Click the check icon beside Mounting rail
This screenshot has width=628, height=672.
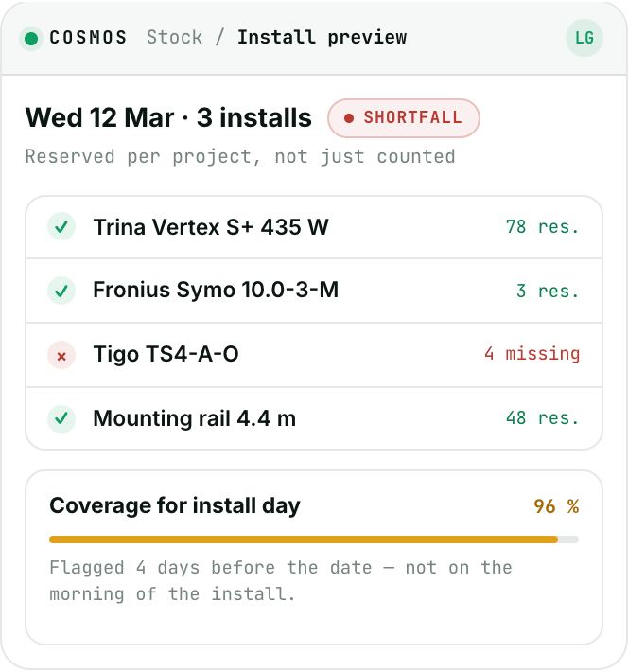tap(61, 418)
